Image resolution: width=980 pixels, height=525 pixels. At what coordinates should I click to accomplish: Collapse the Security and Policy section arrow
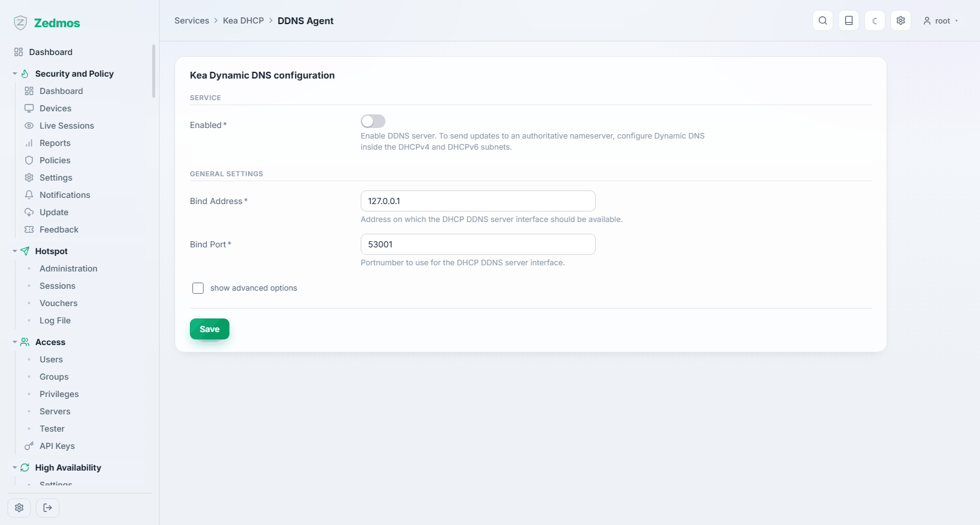[x=15, y=74]
